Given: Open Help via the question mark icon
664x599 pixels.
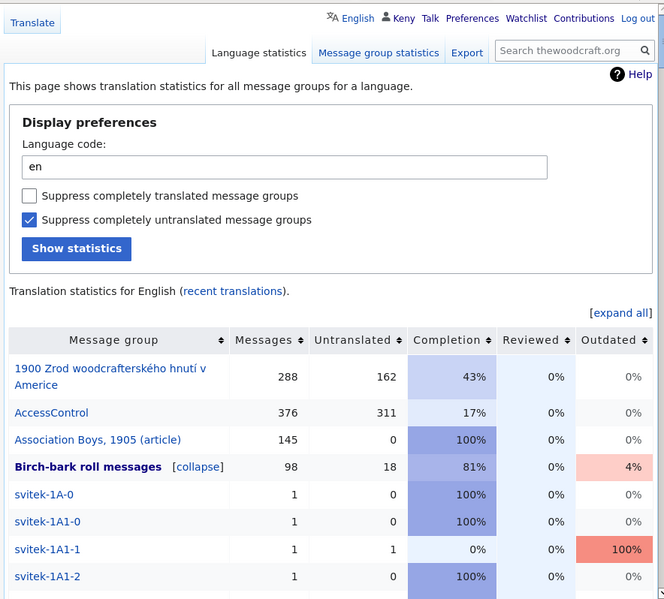Looking at the screenshot, I should [617, 75].
